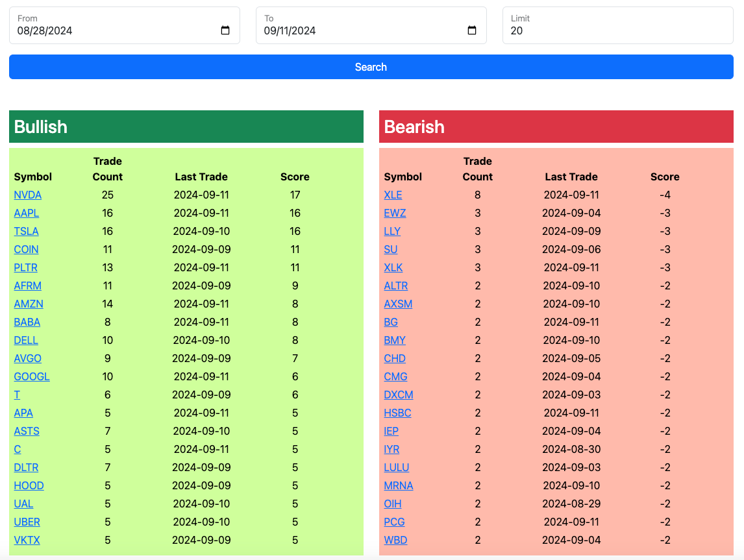
Task: Open the OIH symbol link
Action: click(393, 504)
